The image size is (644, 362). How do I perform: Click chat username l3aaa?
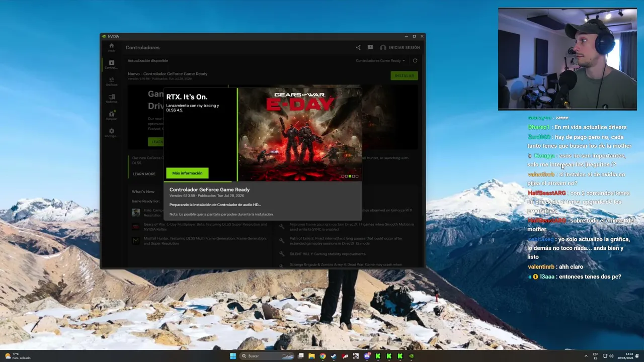pyautogui.click(x=547, y=277)
